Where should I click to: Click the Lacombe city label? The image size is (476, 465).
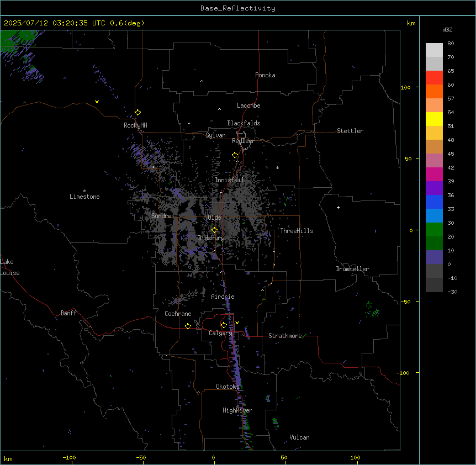click(248, 105)
